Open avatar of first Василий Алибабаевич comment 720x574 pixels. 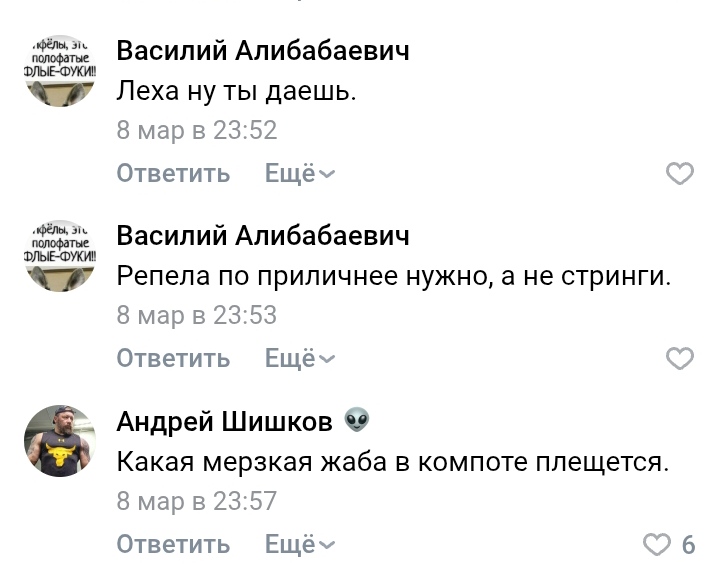pyautogui.click(x=59, y=71)
